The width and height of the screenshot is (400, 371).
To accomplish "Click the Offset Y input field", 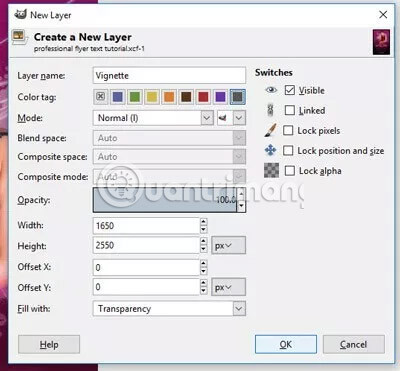I will point(146,287).
